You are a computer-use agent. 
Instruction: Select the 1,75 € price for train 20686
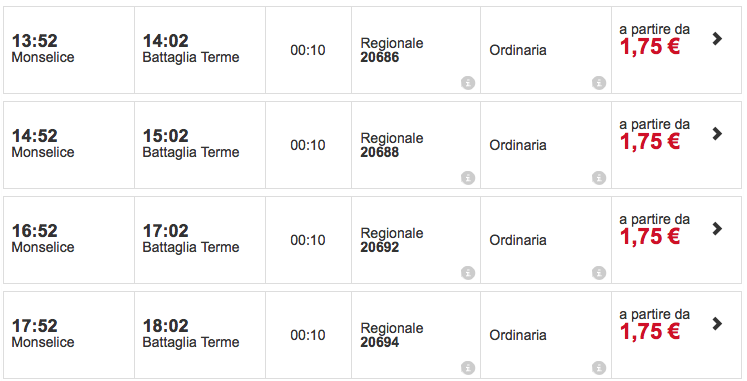click(x=650, y=47)
